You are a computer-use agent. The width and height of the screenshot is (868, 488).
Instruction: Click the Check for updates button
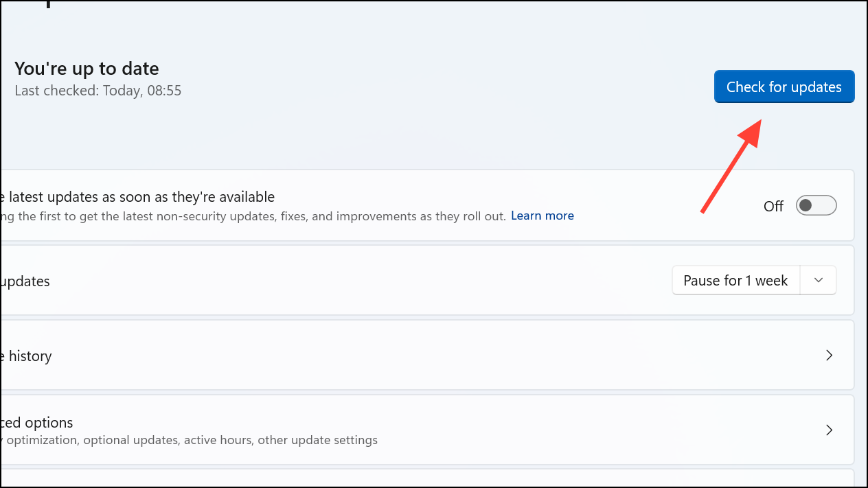(x=784, y=86)
